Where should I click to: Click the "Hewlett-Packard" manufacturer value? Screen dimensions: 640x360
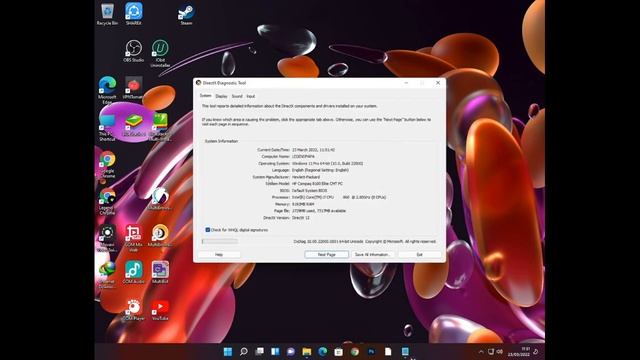tap(306, 177)
